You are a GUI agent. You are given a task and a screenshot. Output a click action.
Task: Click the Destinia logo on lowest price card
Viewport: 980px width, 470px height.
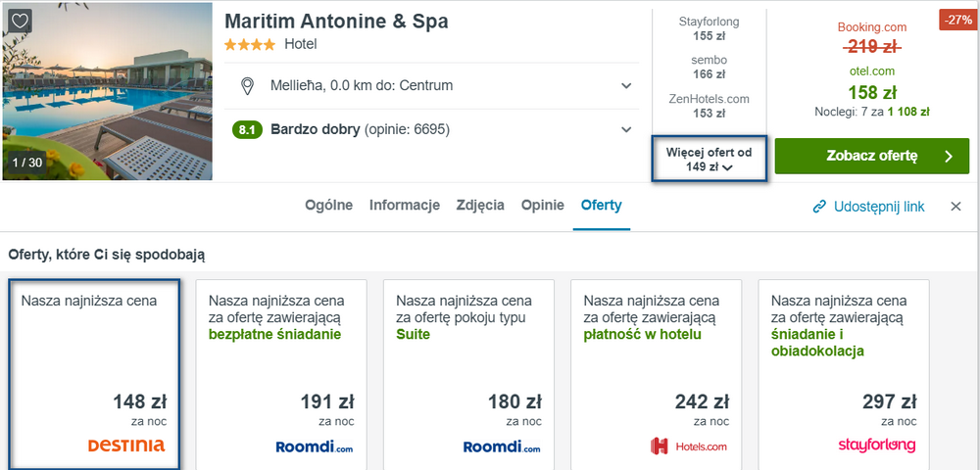pyautogui.click(x=126, y=446)
